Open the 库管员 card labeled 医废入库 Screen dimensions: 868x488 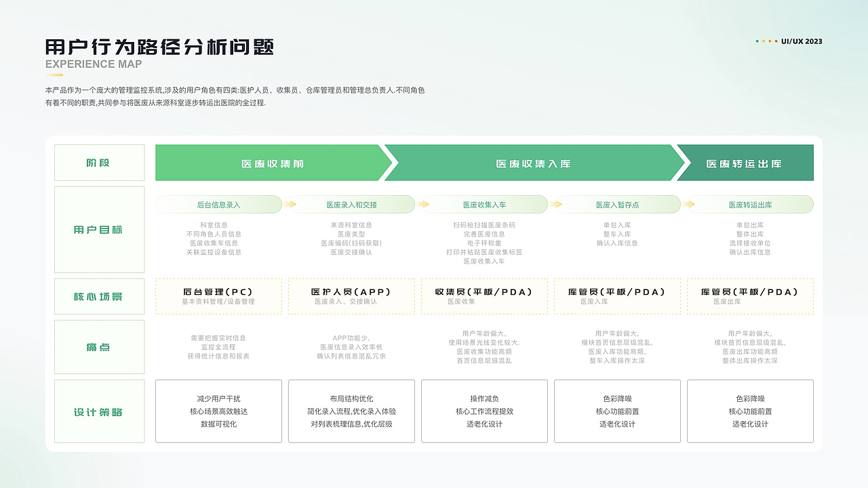(617, 296)
